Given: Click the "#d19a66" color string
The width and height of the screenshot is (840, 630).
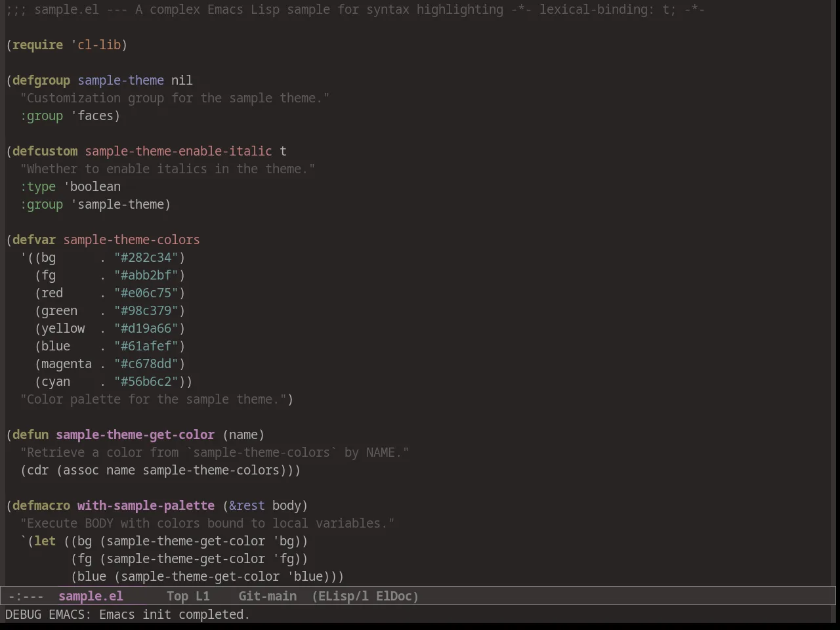Looking at the screenshot, I should tap(146, 328).
